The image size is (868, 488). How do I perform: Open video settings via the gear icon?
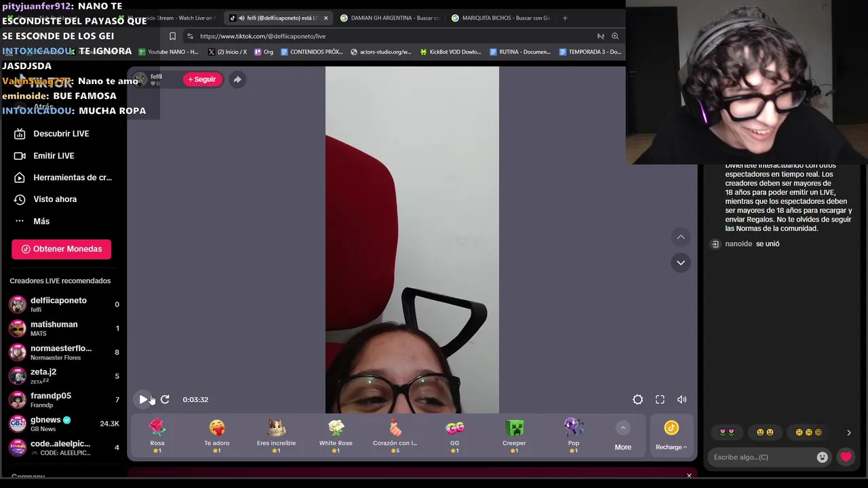point(638,400)
